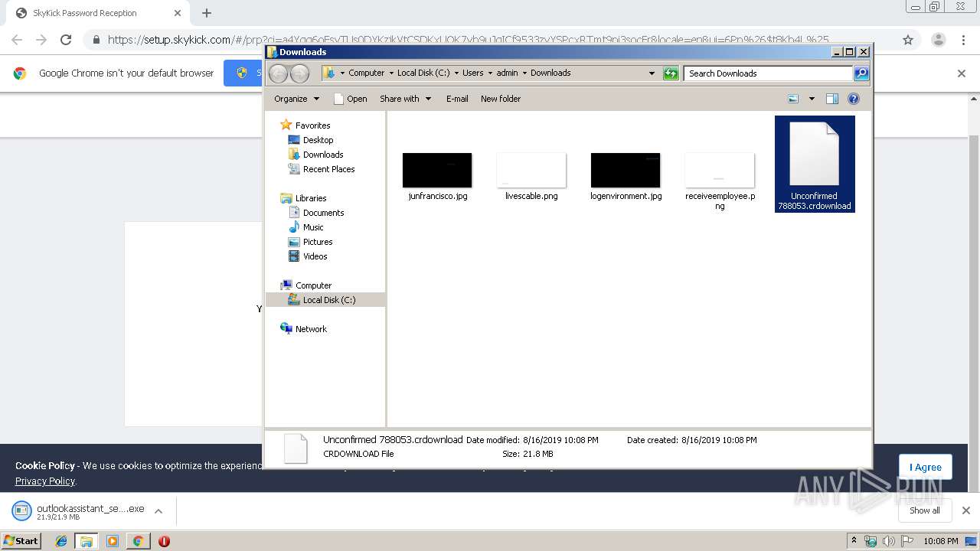The image size is (980, 551).
Task: Select the logenvironment.jpg file
Action: click(626, 177)
